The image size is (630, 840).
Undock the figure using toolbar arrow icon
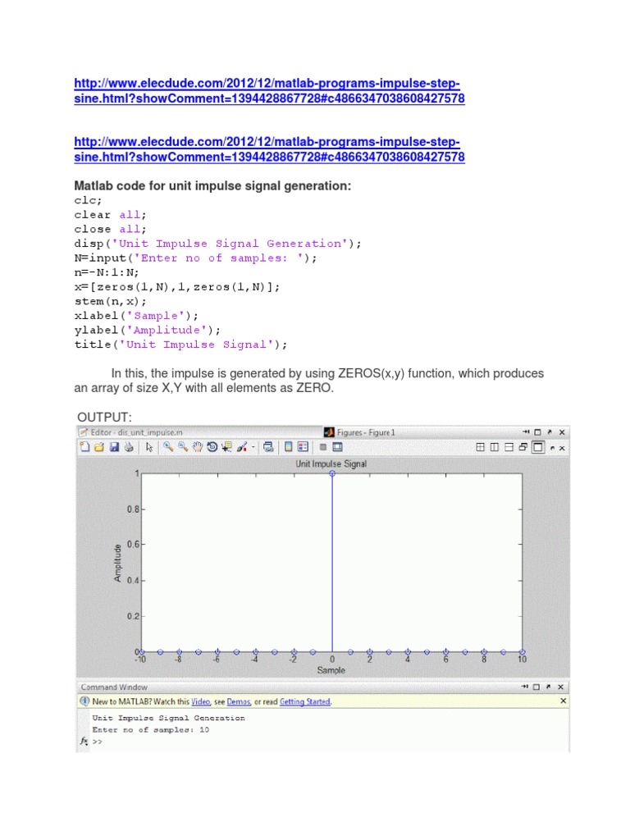point(552,448)
